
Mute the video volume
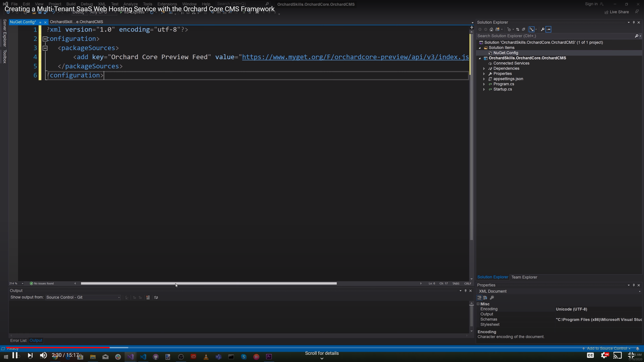pyautogui.click(x=43, y=355)
